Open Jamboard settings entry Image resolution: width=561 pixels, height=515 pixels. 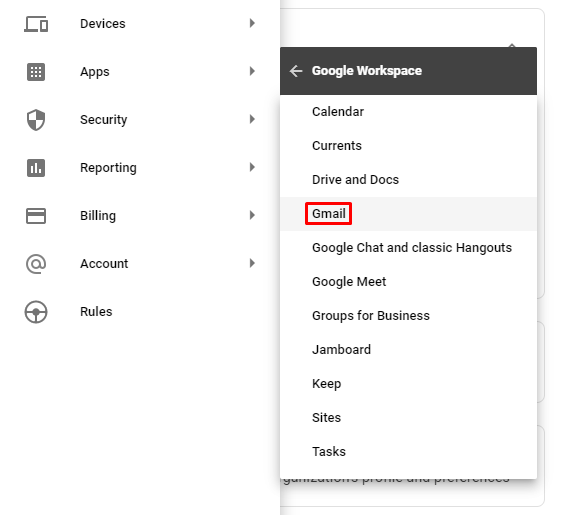[408, 350]
